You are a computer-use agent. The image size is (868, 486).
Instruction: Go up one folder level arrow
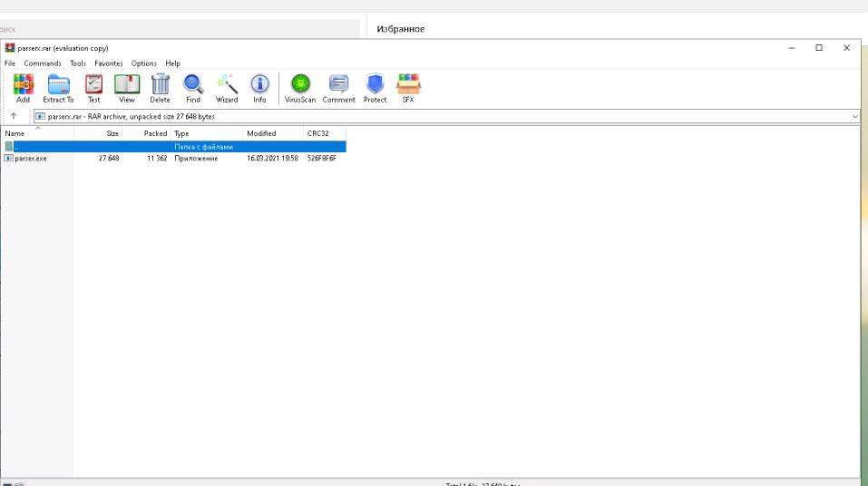(x=14, y=116)
